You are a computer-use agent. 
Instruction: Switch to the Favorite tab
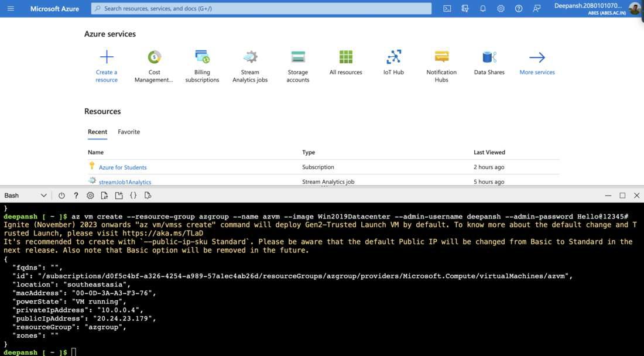tap(129, 132)
